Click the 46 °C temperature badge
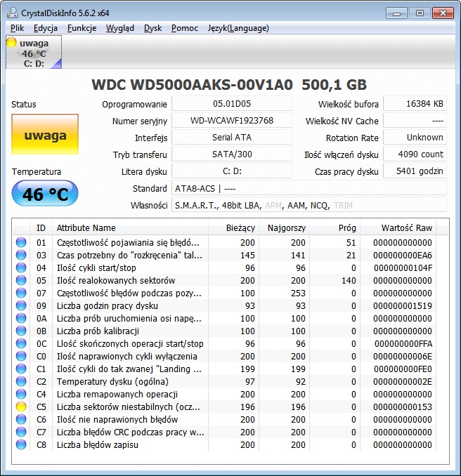 pyautogui.click(x=45, y=193)
